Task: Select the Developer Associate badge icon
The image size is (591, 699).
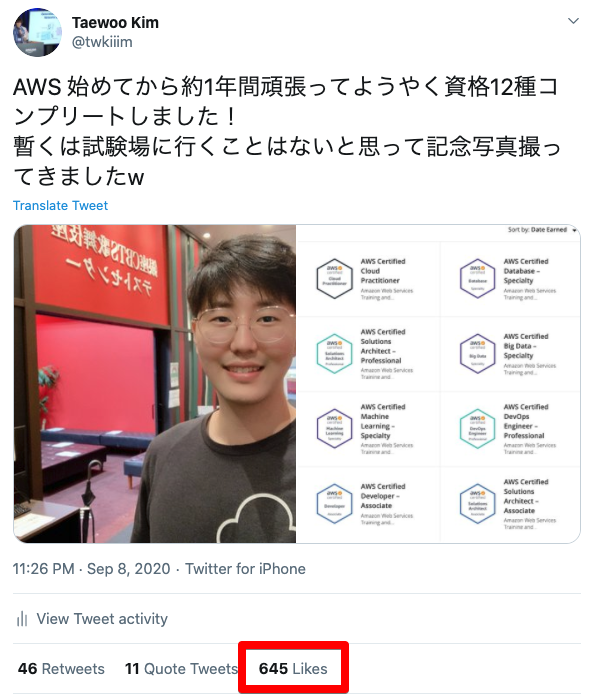Action: [334, 504]
